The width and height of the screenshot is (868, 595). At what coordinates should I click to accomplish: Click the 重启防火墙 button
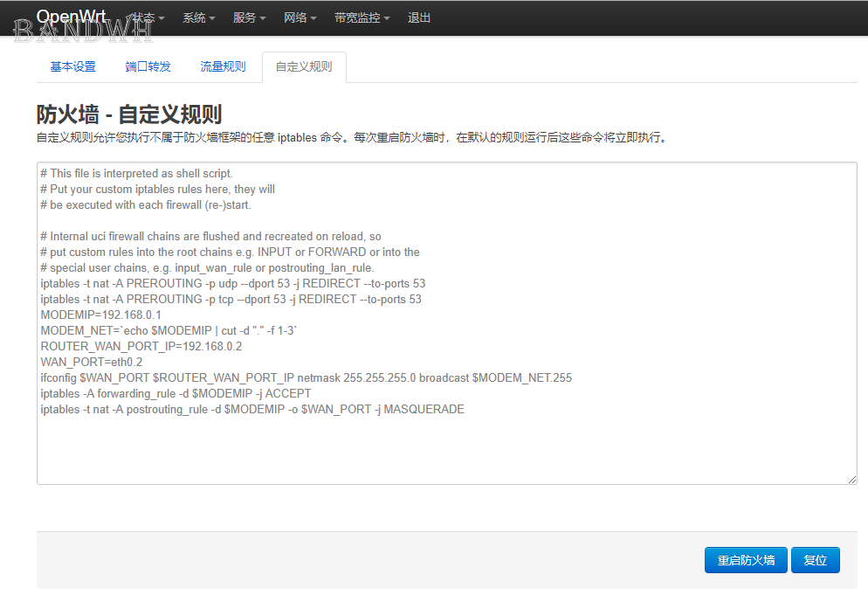[x=746, y=560]
